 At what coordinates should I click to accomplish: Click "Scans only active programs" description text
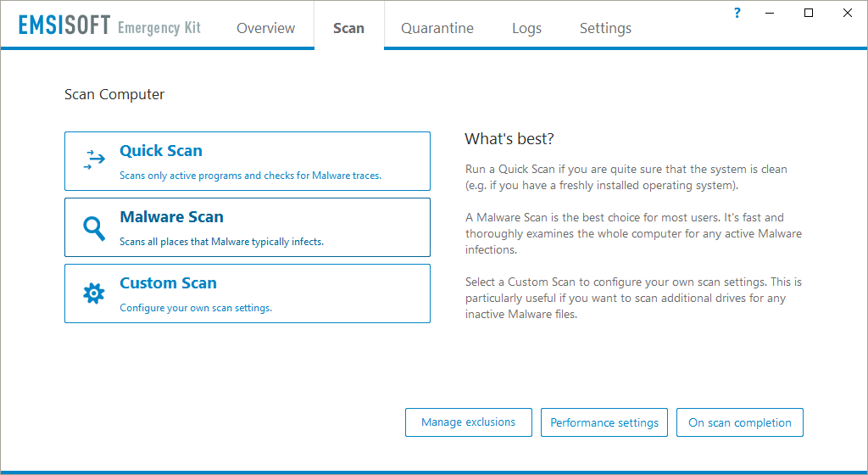(x=250, y=176)
